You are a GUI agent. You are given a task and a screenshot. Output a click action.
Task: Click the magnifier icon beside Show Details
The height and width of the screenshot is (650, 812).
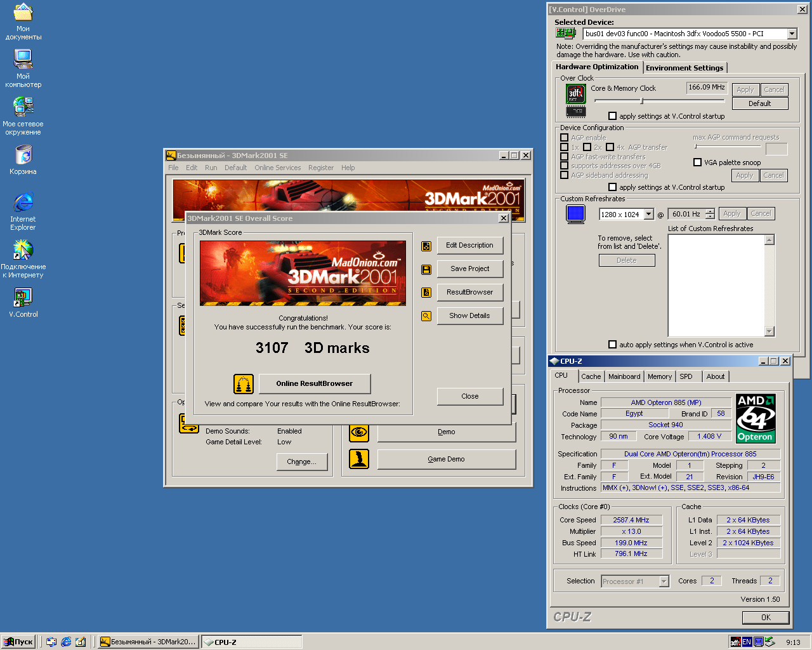click(426, 316)
